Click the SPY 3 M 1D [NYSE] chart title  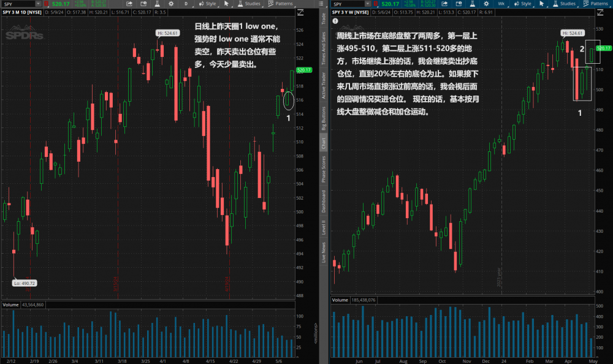click(22, 12)
